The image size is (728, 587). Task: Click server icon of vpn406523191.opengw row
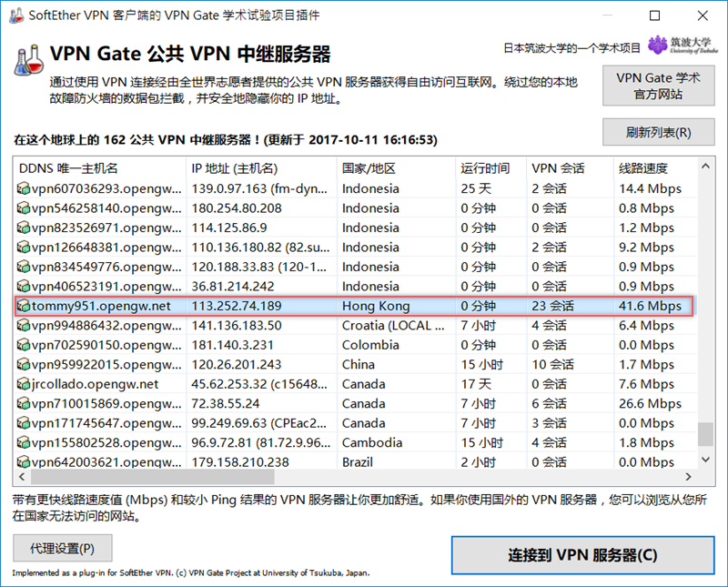[x=24, y=286]
